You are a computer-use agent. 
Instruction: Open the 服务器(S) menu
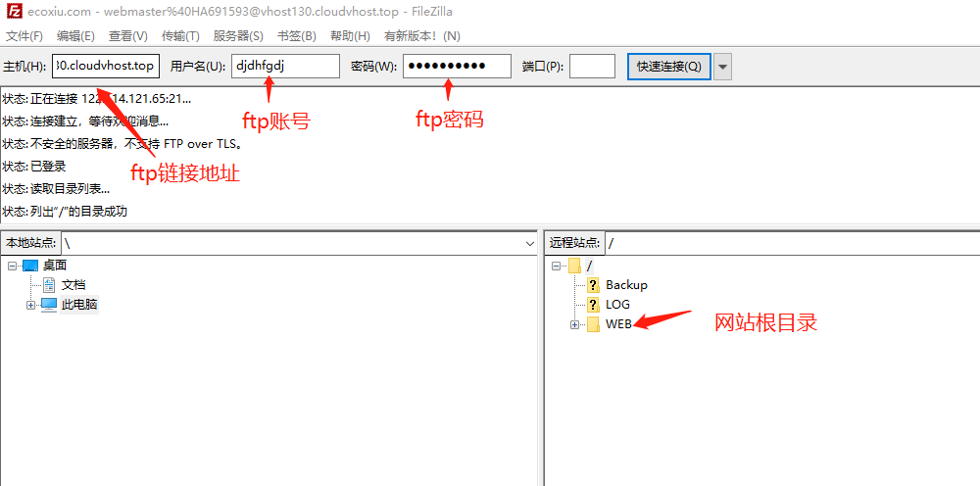[x=238, y=36]
